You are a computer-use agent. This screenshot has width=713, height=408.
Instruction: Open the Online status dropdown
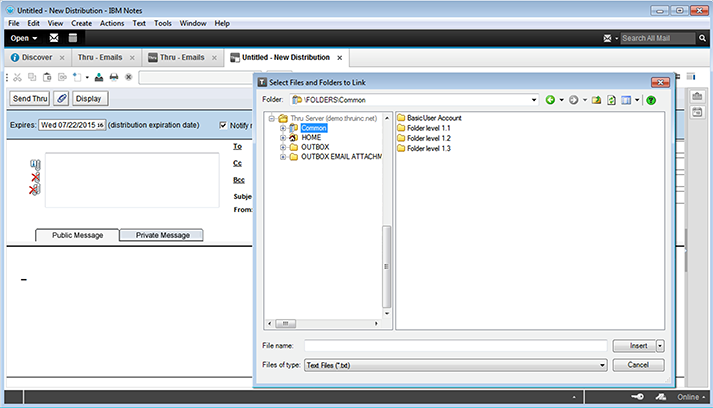691,397
